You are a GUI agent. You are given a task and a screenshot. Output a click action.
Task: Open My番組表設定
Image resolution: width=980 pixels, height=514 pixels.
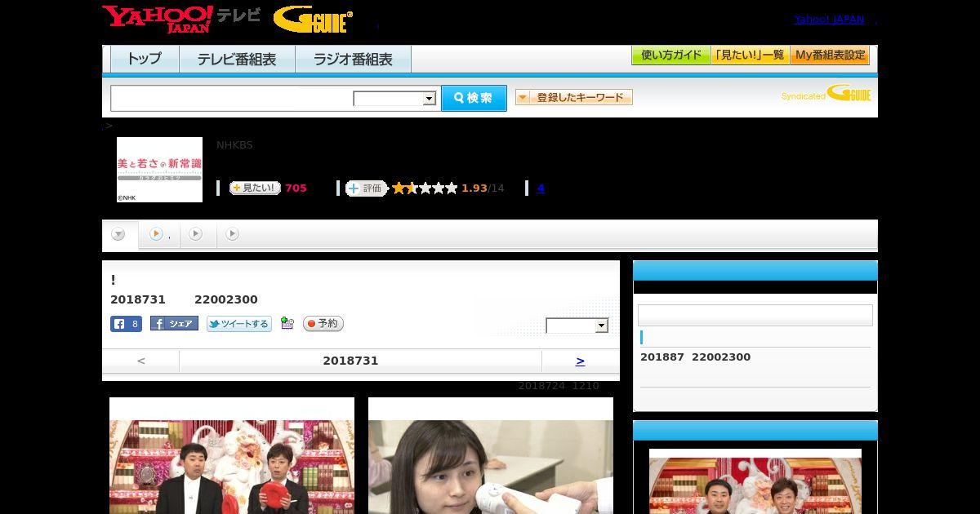[830, 55]
